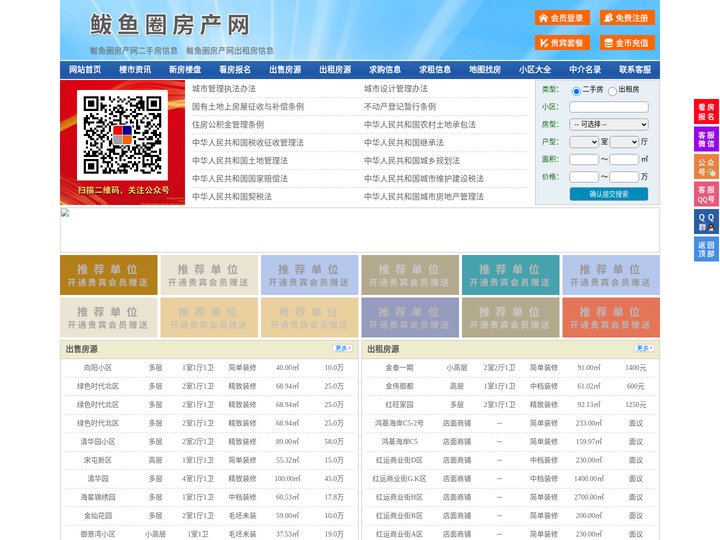Open 出租房源 navigation item
The image size is (720, 540).
(335, 70)
